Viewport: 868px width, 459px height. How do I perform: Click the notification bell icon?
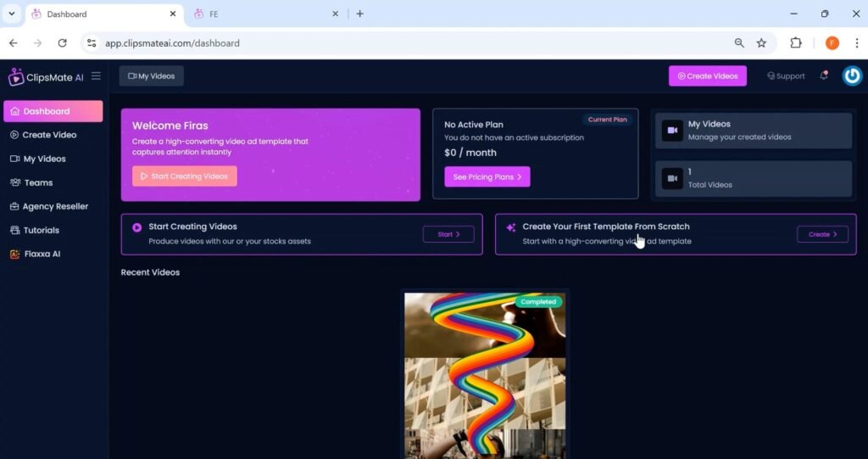click(823, 76)
